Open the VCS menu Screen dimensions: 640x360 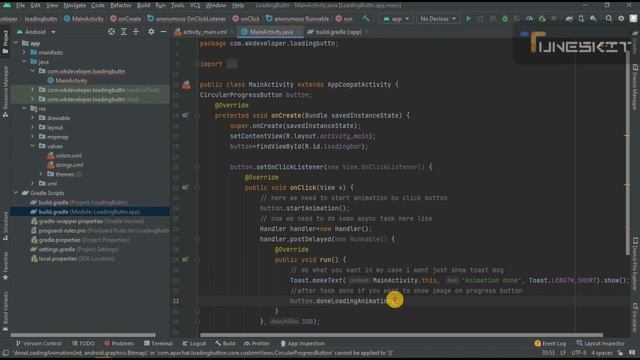click(195, 5)
